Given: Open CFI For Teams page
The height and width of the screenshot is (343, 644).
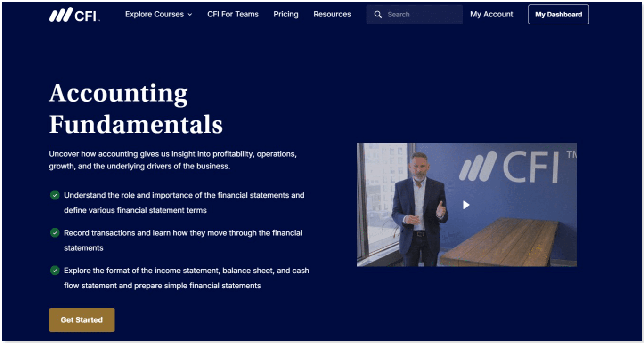Looking at the screenshot, I should coord(233,14).
